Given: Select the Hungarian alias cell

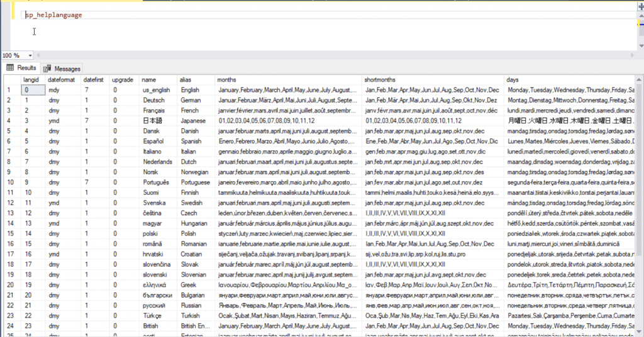Looking at the screenshot, I should pyautogui.click(x=196, y=223).
